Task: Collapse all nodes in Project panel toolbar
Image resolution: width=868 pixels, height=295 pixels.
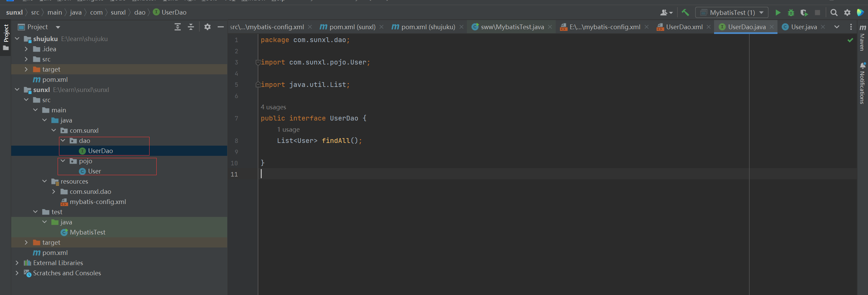Action: 191,27
